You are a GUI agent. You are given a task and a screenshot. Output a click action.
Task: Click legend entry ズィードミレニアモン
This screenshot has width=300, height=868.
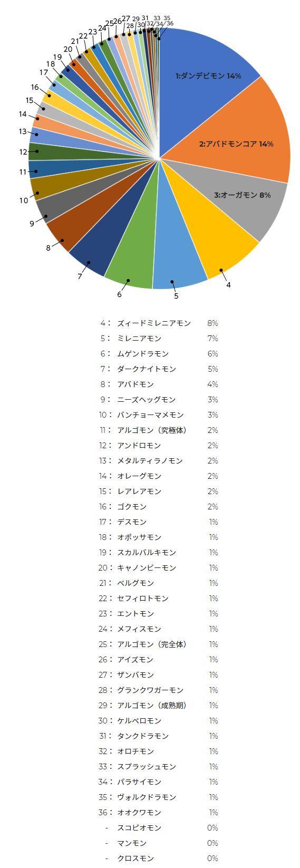(154, 323)
